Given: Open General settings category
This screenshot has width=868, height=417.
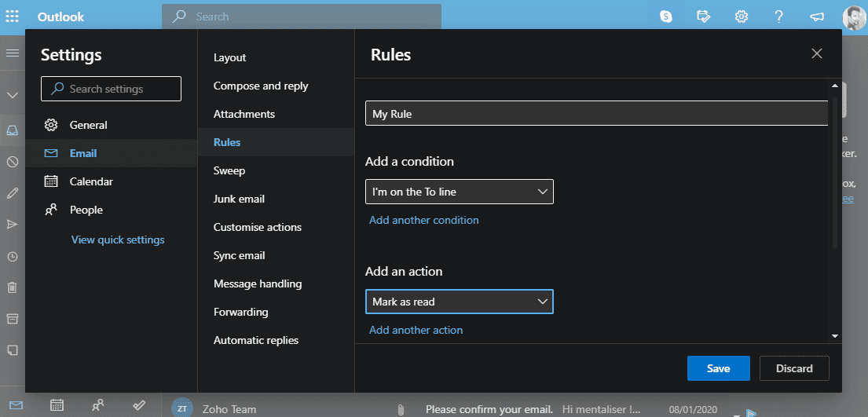Looking at the screenshot, I should point(112,125).
